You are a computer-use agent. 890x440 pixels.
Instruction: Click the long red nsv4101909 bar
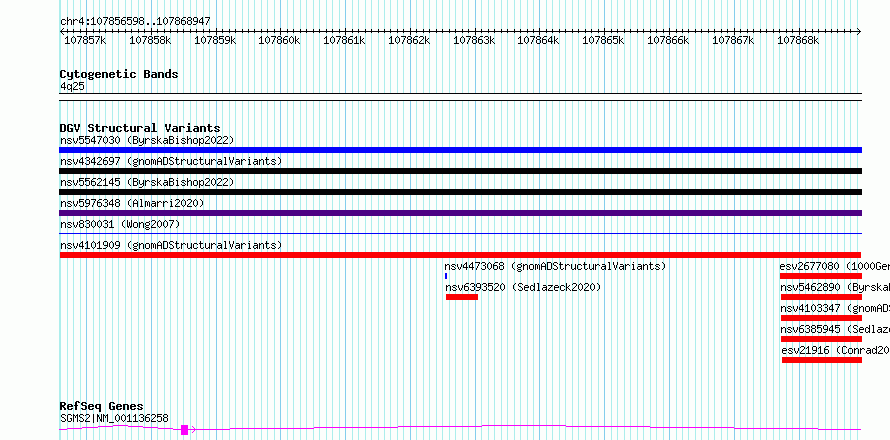(x=460, y=255)
